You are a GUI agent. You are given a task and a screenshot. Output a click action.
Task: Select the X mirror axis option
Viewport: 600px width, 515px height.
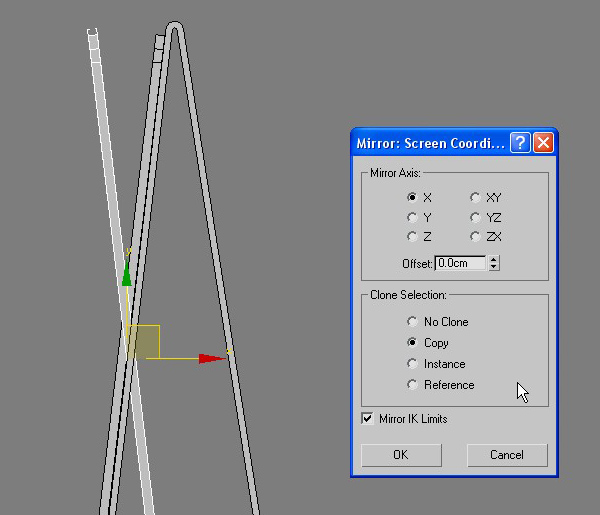point(412,198)
